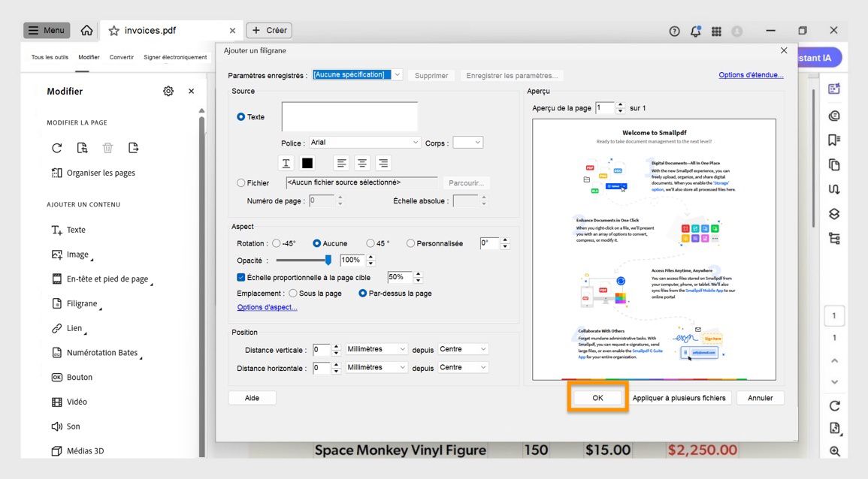Open the layers icon in right rail
The image size is (868, 479).
point(834,214)
